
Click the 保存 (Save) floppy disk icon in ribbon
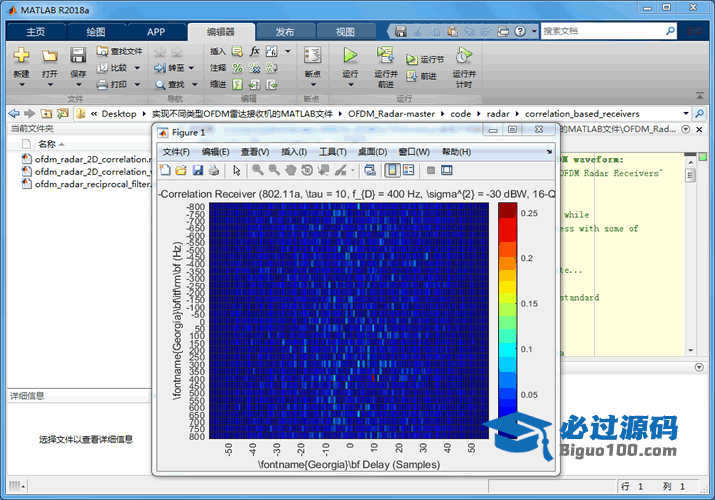point(78,55)
